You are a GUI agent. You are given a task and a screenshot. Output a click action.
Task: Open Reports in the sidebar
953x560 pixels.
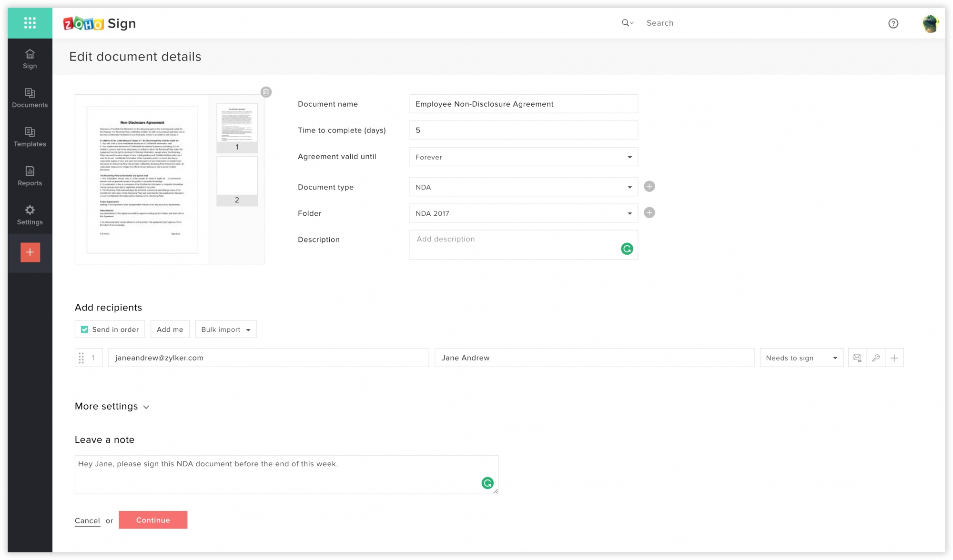pos(30,176)
